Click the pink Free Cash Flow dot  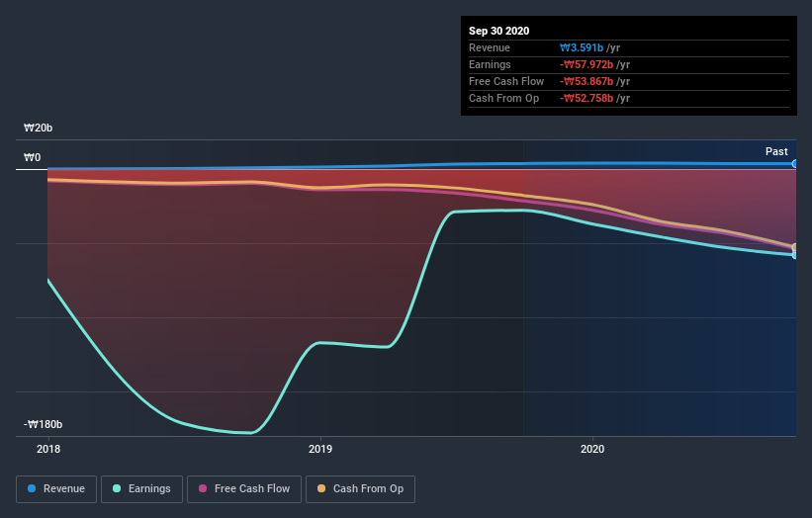tap(203, 488)
